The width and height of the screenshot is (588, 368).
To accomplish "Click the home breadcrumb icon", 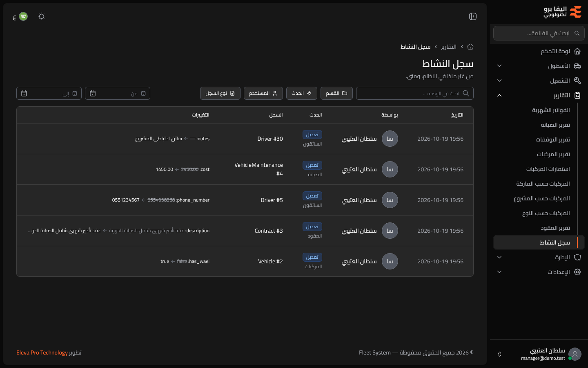I will click(x=470, y=47).
